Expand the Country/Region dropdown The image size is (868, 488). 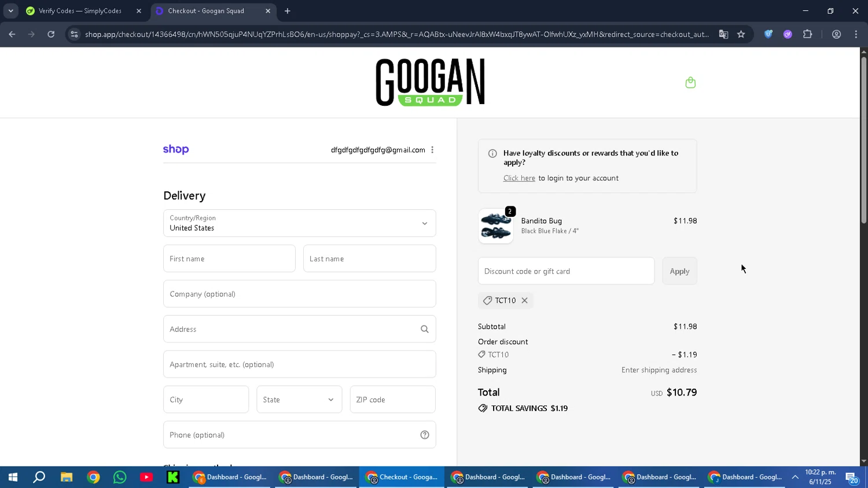pos(299,223)
